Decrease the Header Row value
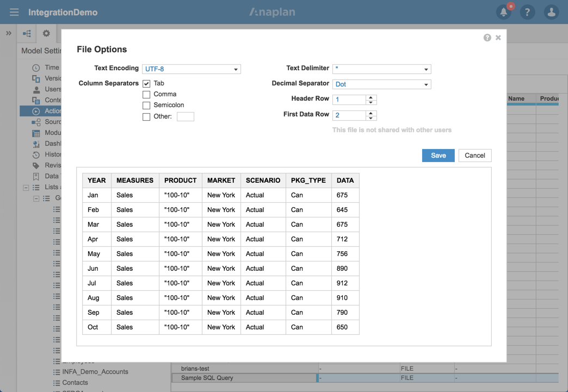 click(371, 102)
